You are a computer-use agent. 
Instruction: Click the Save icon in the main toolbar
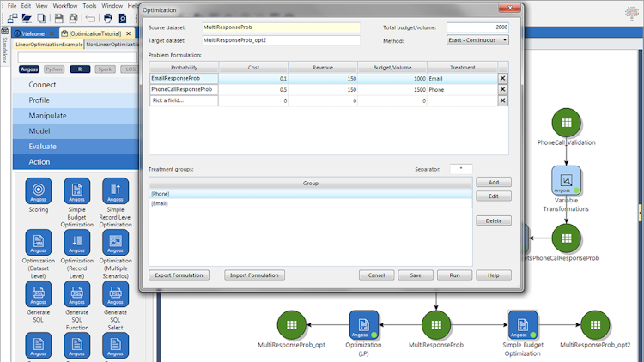pos(58,18)
